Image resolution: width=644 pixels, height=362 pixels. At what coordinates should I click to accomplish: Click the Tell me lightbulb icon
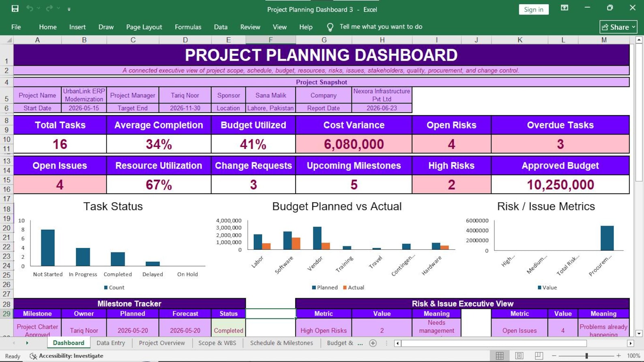click(330, 27)
